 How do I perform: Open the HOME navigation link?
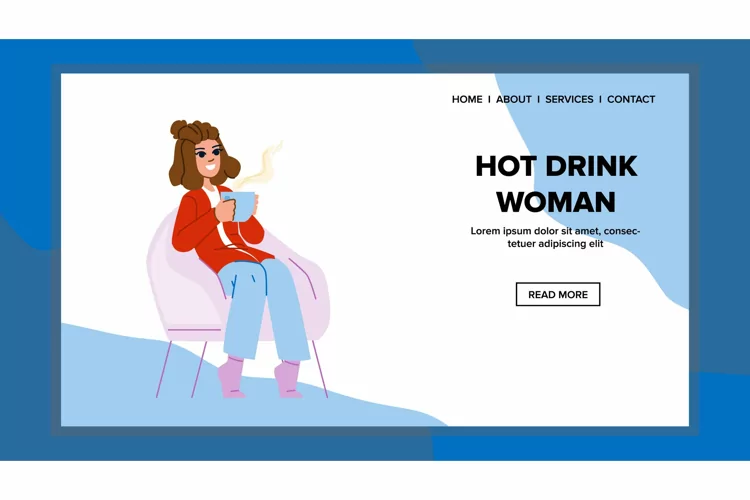pyautogui.click(x=467, y=100)
